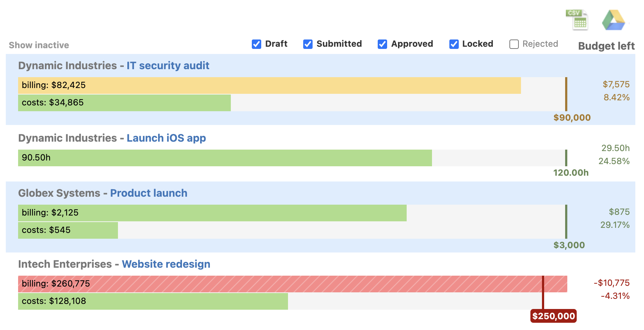Open the IT security audit project

coord(168,66)
